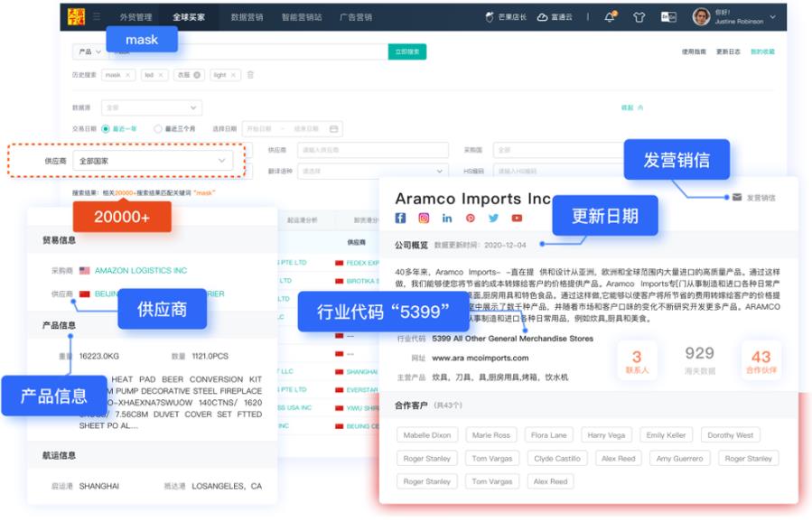Viewport: 812px width, 522px height.
Task: Click the 采购商 input field
Action: 559,150
